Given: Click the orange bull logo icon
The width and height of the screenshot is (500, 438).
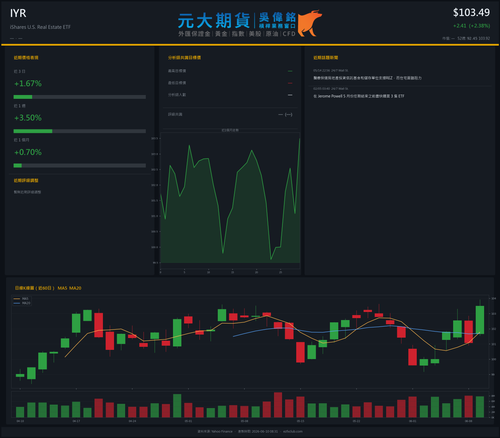Looking at the screenshot, I should tap(310, 23).
